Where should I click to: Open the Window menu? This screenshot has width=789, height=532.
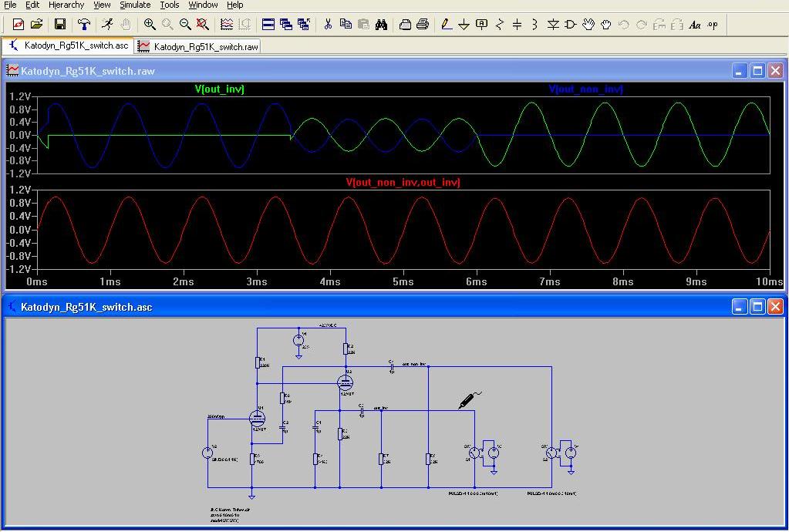pyautogui.click(x=204, y=5)
